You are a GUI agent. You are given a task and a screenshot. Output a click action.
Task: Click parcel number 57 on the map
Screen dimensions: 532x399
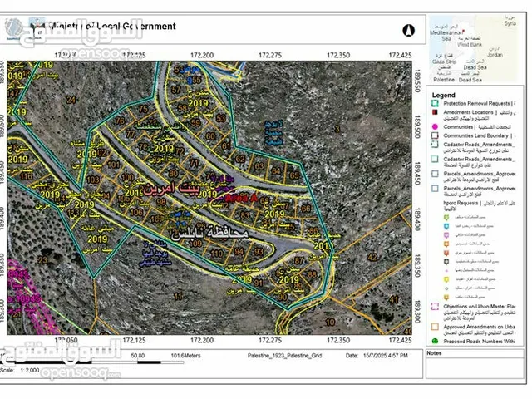175,90
